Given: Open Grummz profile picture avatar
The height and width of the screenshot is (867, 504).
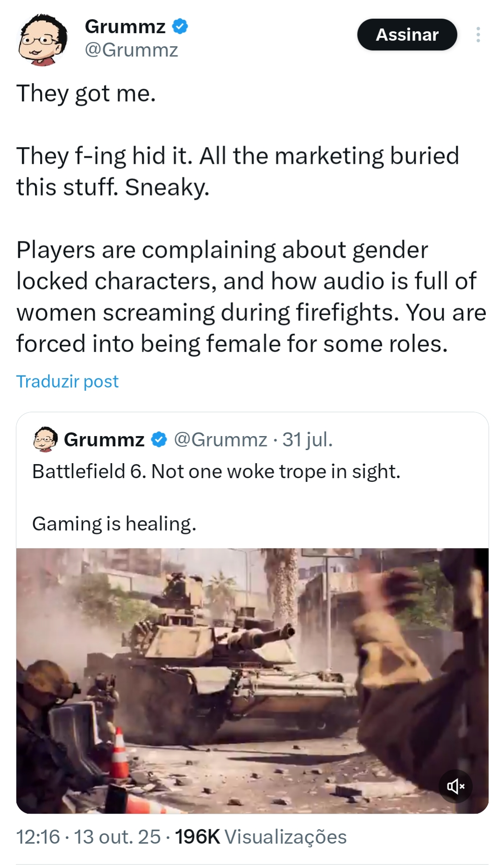Looking at the screenshot, I should click(x=42, y=39).
